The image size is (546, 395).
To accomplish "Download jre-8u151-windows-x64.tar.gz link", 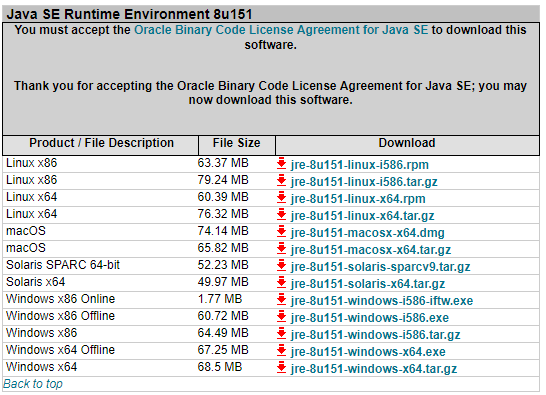I will [x=374, y=369].
